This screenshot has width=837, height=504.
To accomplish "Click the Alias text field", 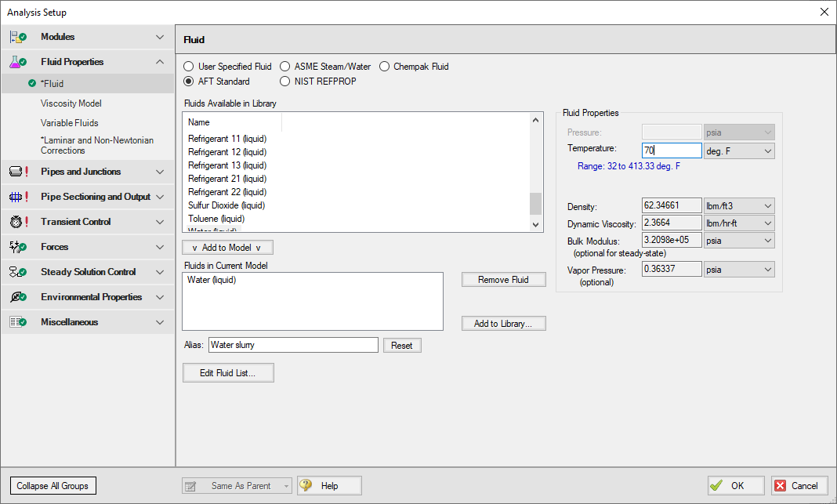I will tap(293, 346).
